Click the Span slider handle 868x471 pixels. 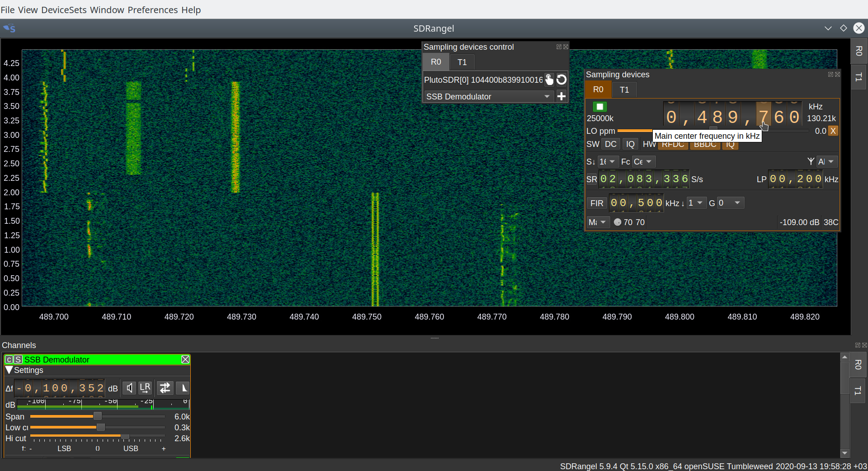tap(98, 416)
